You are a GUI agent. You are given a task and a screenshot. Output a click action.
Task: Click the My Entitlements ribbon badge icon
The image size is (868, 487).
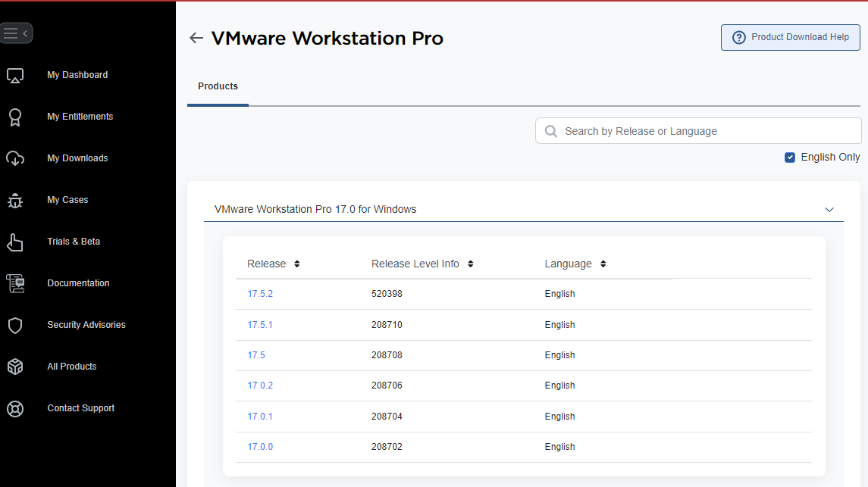coord(15,117)
